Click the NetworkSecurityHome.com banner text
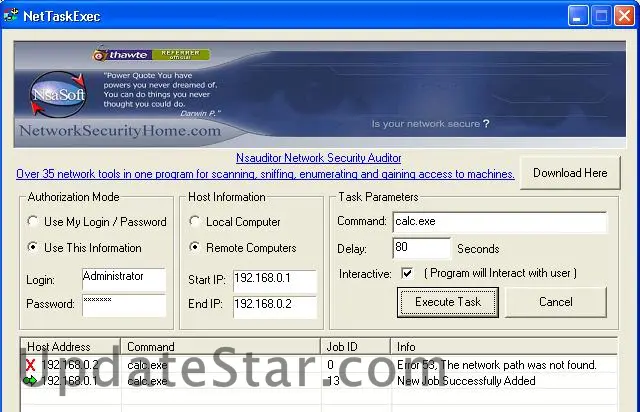Screen dimensions: 640x412 coord(120,131)
